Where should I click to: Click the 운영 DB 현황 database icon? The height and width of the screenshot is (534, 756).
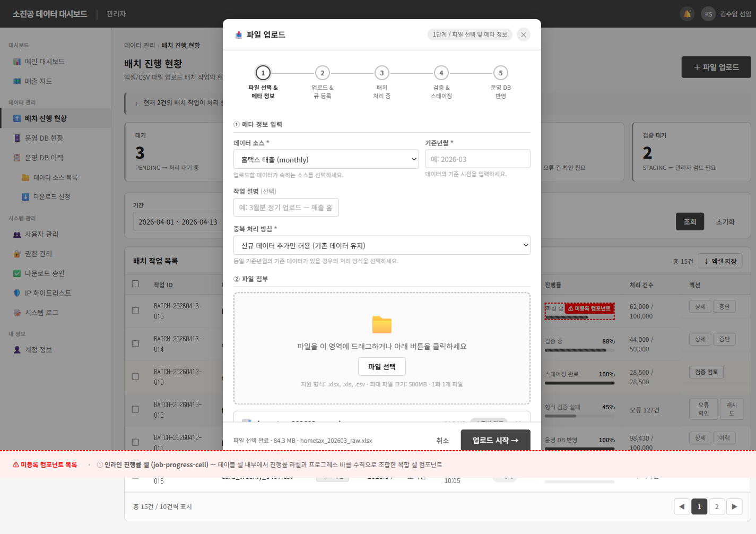pyautogui.click(x=17, y=138)
